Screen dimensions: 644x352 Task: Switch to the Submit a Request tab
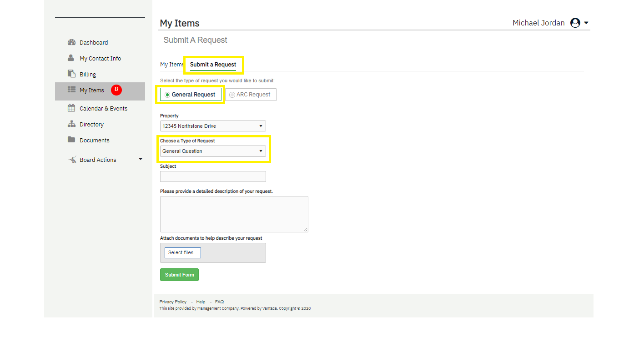click(x=213, y=65)
